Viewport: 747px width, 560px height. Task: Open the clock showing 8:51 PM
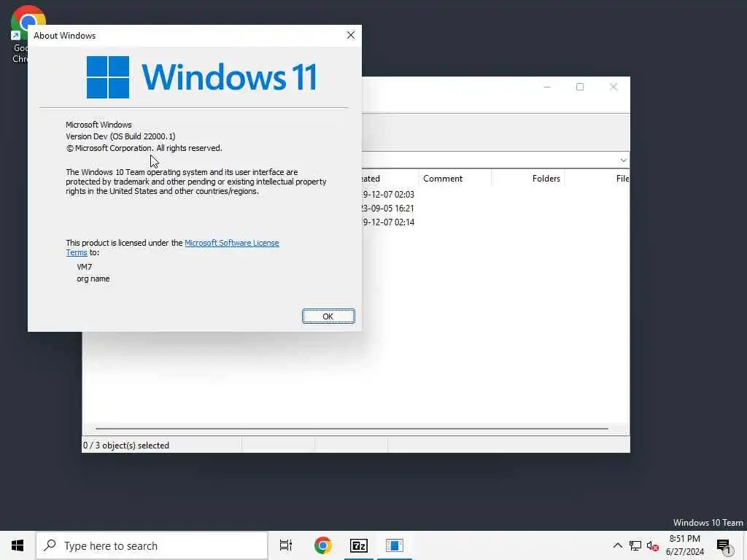[x=684, y=545]
